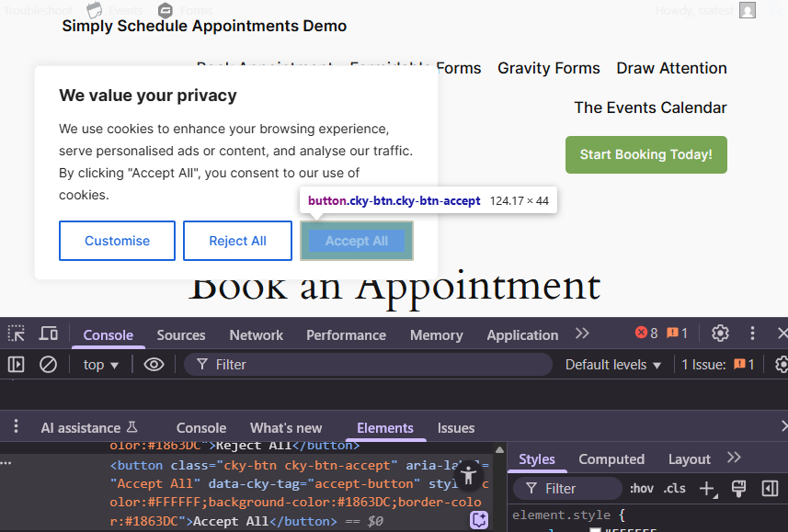
Task: Open the rendering emulations paintbrush icon
Action: (738, 489)
